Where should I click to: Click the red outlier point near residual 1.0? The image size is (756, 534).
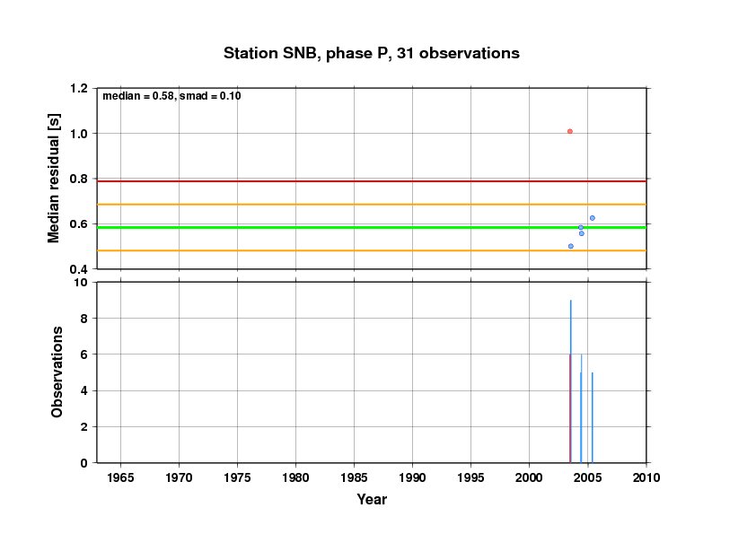(x=570, y=131)
